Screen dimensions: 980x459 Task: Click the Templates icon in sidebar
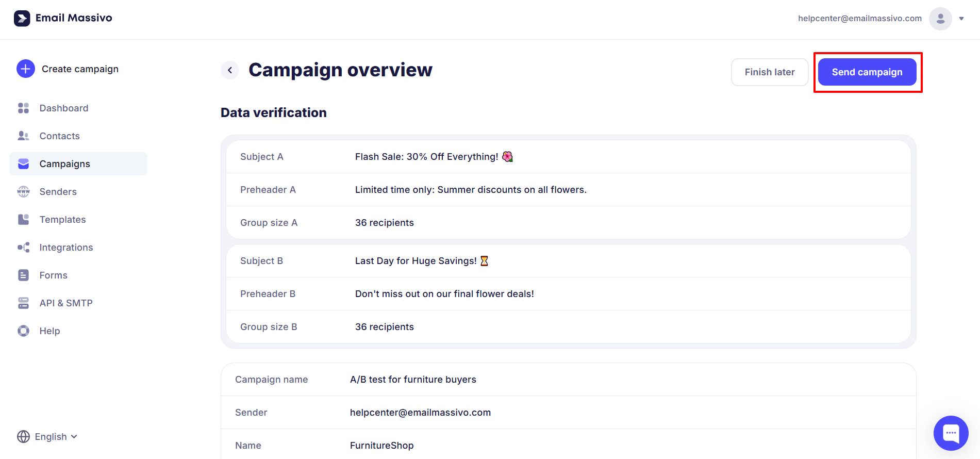pos(24,219)
